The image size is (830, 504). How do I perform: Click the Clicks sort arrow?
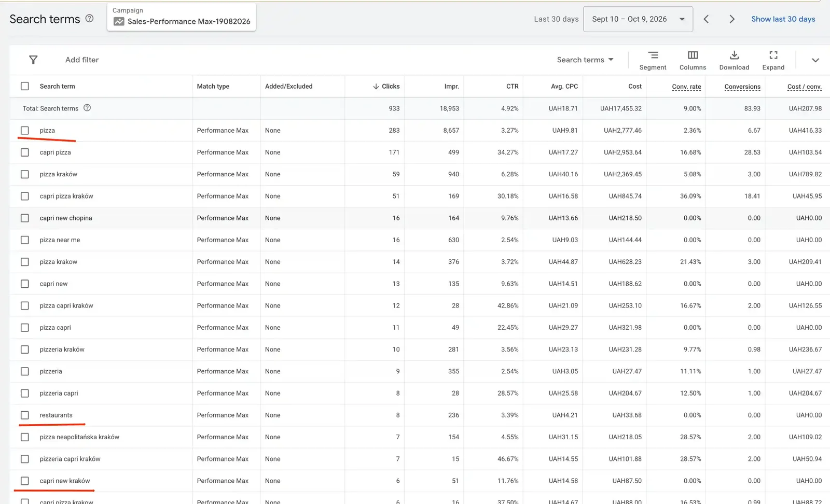pos(376,87)
